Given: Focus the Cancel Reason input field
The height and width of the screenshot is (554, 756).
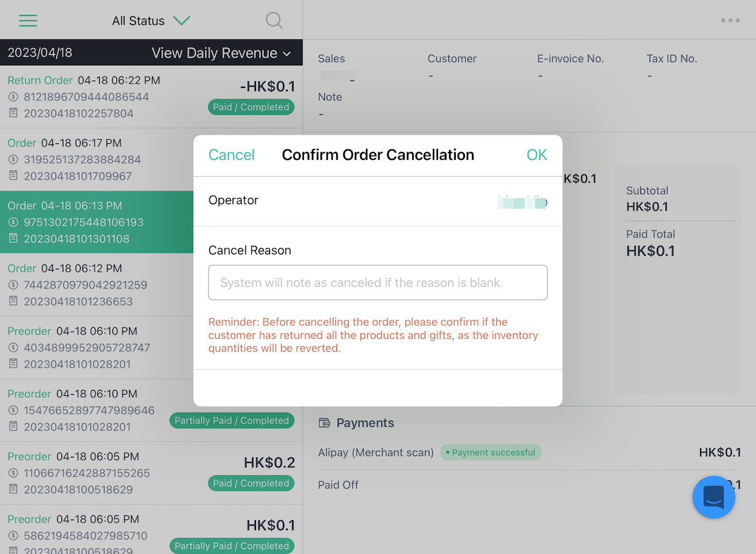Looking at the screenshot, I should pyautogui.click(x=378, y=283).
